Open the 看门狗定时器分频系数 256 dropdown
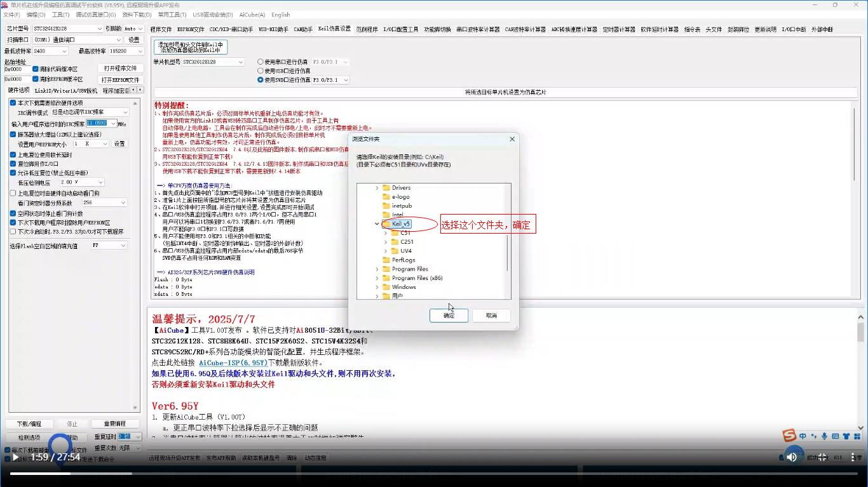This screenshot has width=868, height=487. (104, 203)
